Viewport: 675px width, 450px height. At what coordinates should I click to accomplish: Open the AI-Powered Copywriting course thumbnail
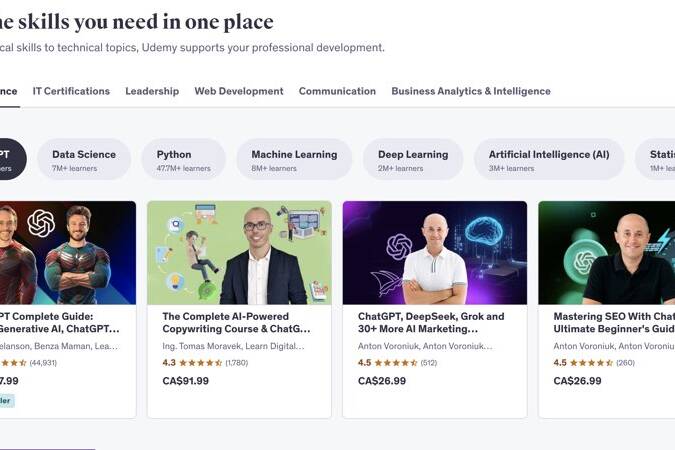click(239, 253)
